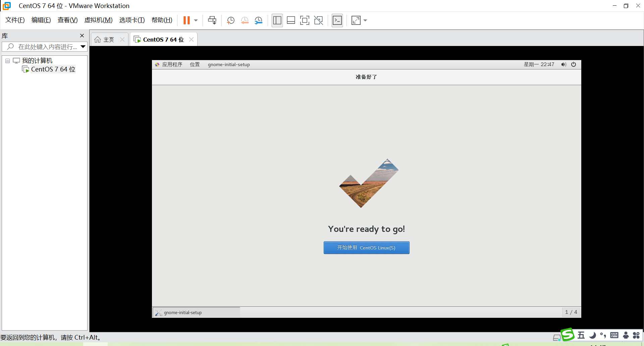Open the clock showing 星期一 22:47
The width and height of the screenshot is (644, 346).
(x=539, y=64)
